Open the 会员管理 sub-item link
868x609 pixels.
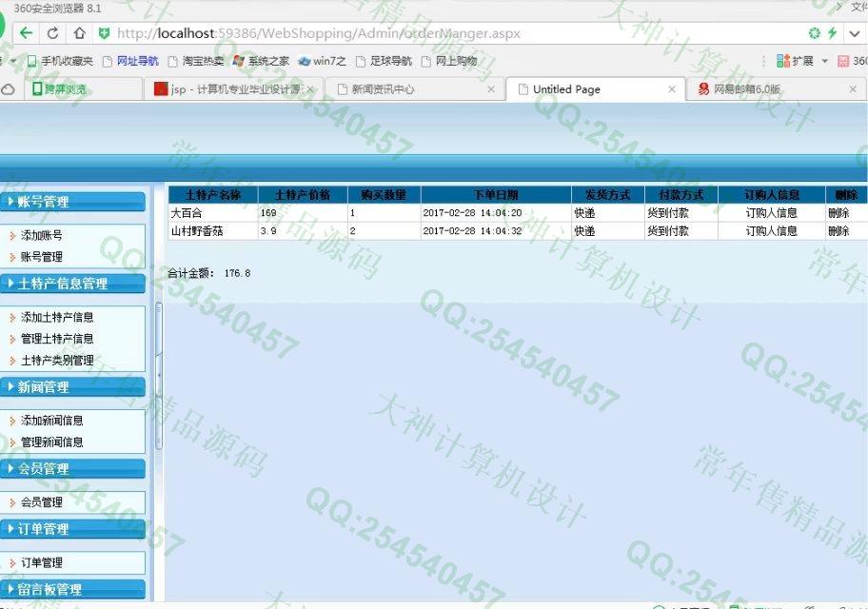[x=42, y=502]
